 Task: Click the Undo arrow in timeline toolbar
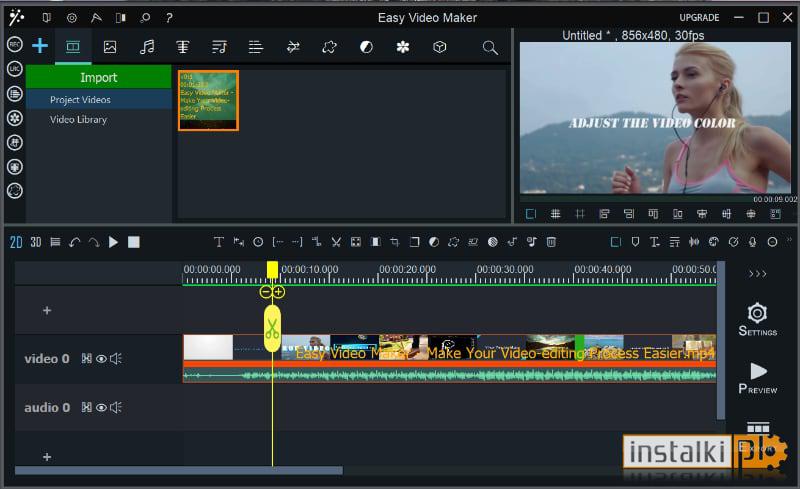tap(74, 242)
